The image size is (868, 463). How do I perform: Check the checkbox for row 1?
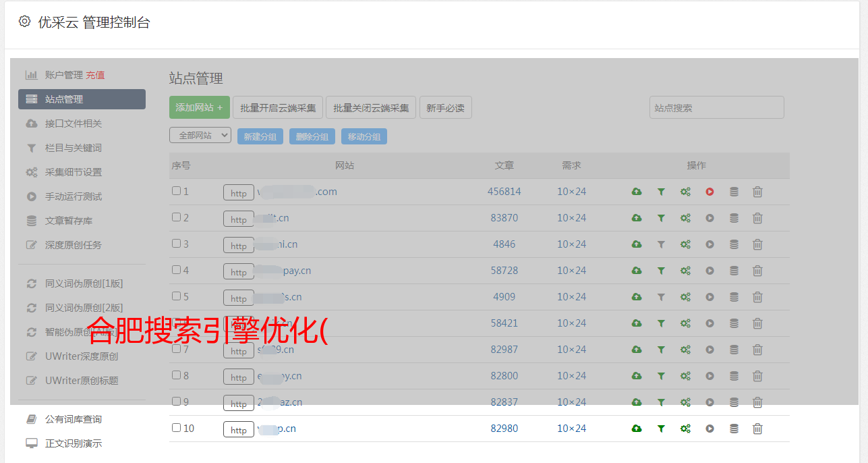coord(176,191)
